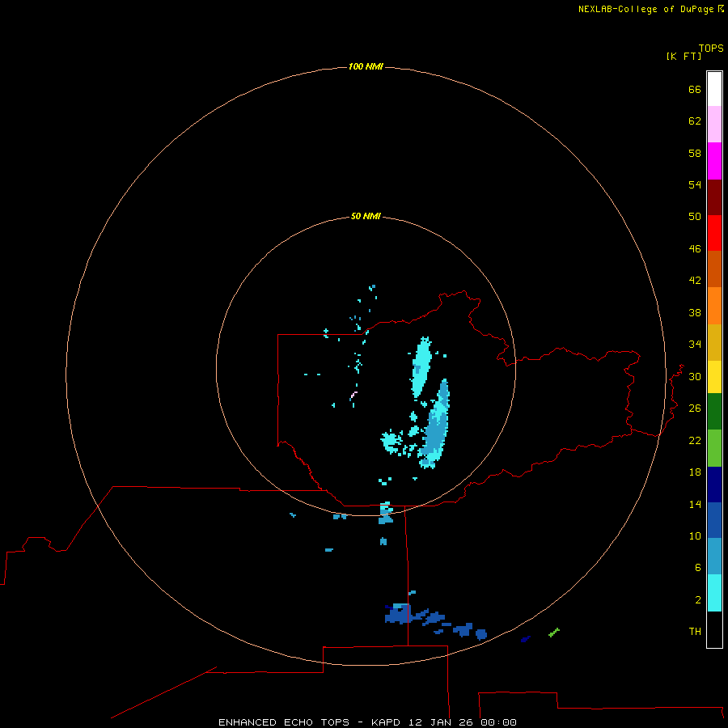
Task: Click the 58 value on the legend
Action: click(x=695, y=153)
